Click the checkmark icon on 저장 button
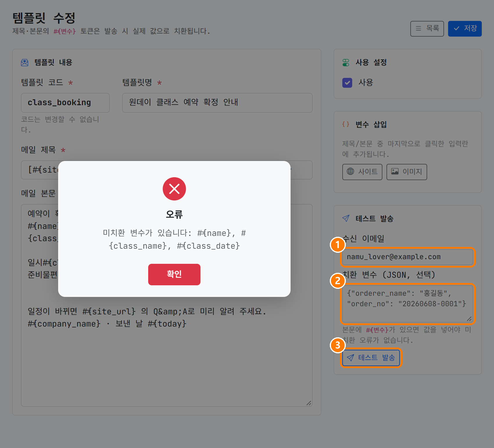The height and width of the screenshot is (448, 494). click(457, 28)
